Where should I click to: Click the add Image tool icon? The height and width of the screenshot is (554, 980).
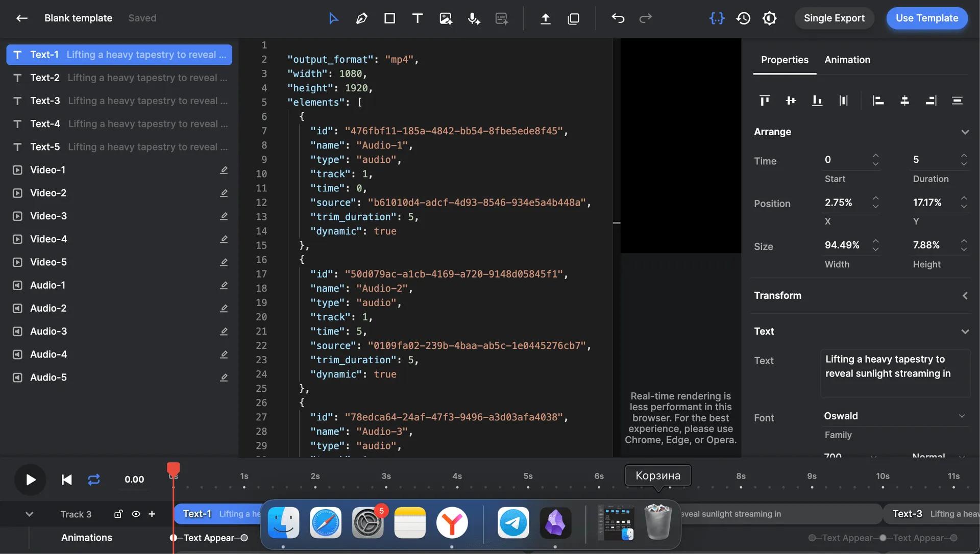coord(446,18)
